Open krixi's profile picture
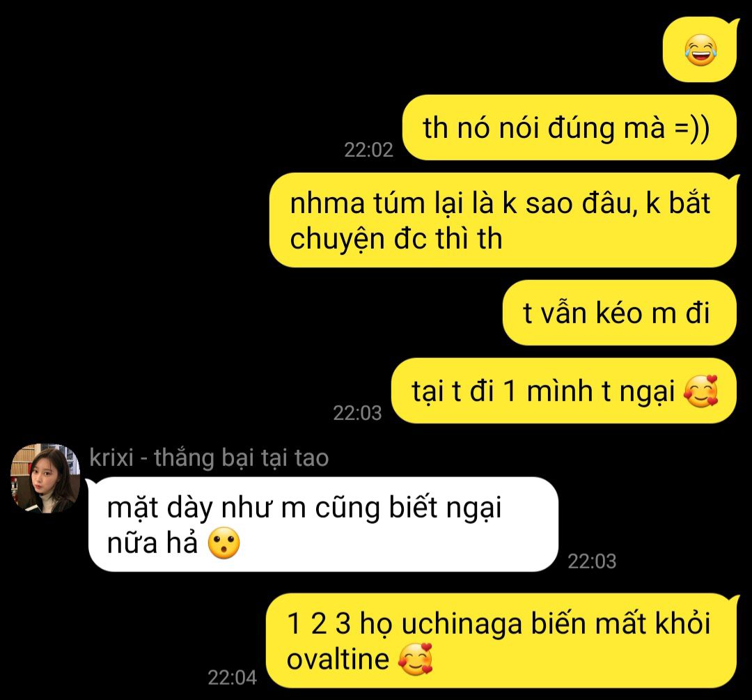 (45, 479)
